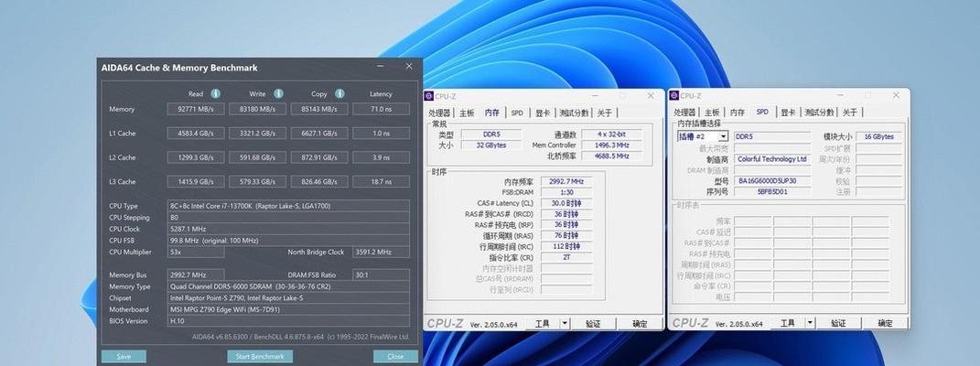This screenshot has width=980, height=366.
Task: Click the CPU Multiplier value 53x
Action: click(x=196, y=252)
